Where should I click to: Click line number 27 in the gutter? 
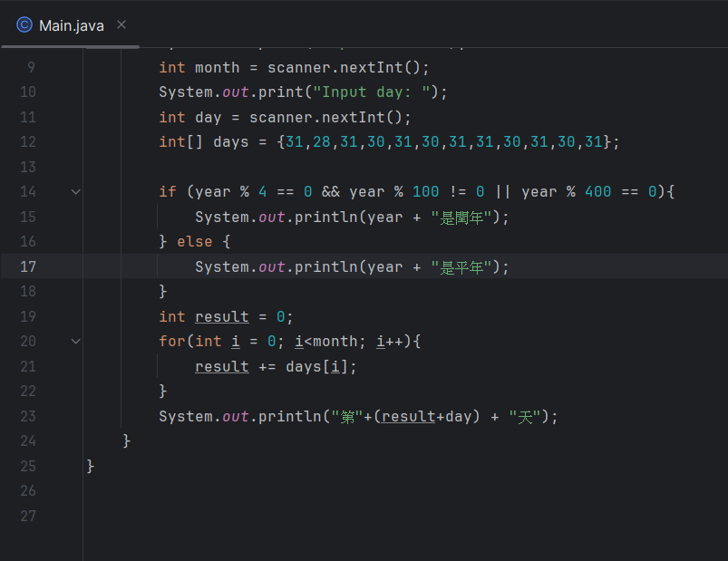[x=28, y=516]
